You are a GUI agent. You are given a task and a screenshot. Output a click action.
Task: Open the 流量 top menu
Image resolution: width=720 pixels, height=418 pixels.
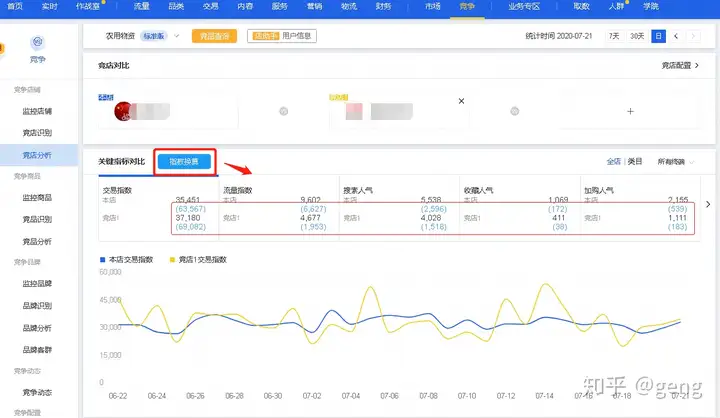point(141,6)
